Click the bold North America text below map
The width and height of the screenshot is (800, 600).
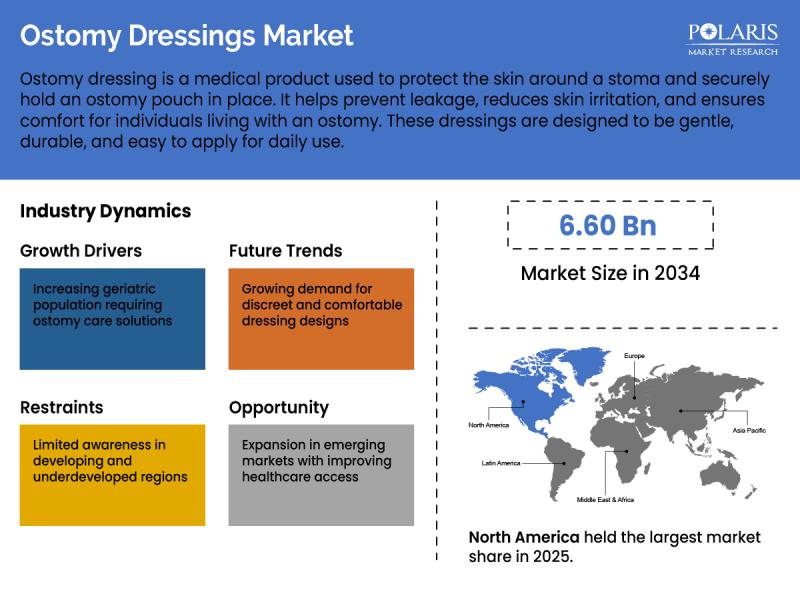[526, 538]
